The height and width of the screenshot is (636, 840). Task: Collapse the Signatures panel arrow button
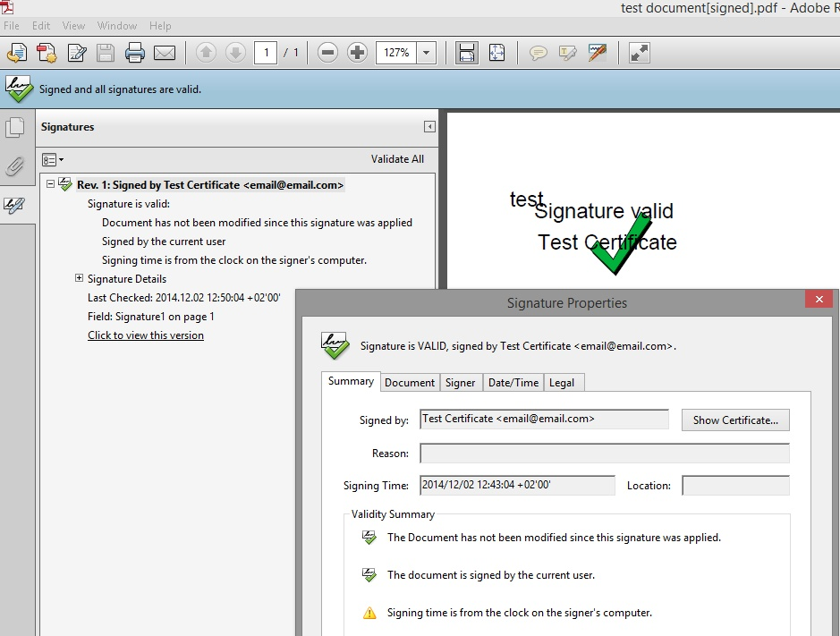429,126
